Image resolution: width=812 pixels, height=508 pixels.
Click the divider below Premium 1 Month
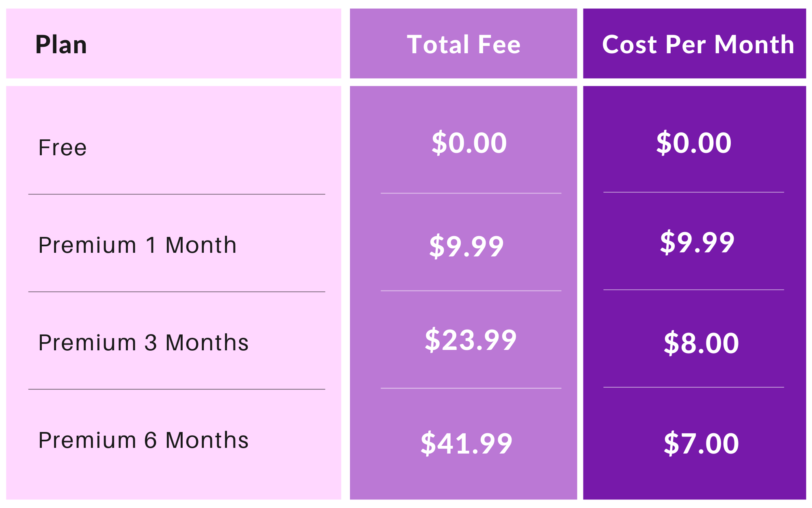[177, 292]
